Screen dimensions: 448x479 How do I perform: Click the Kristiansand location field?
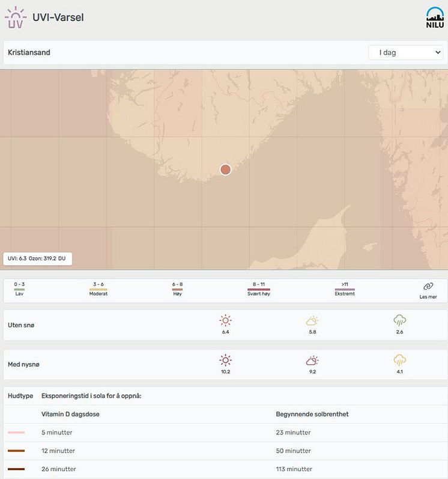click(x=183, y=52)
